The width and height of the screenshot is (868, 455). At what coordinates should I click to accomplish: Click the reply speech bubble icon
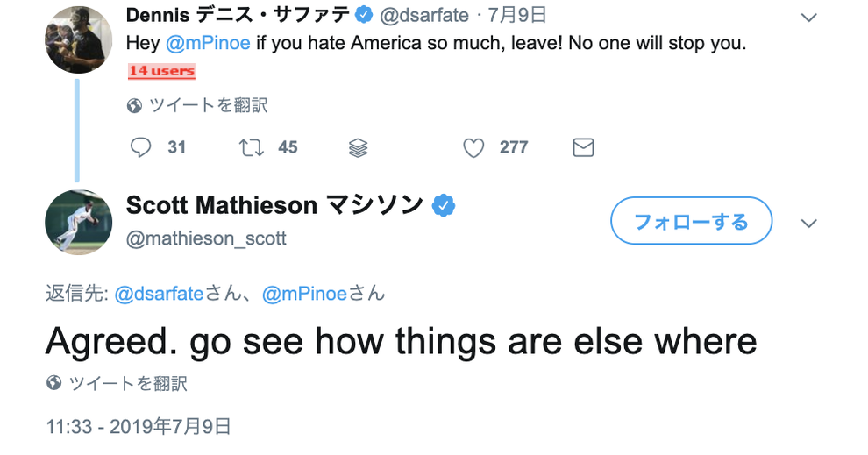[x=141, y=147]
